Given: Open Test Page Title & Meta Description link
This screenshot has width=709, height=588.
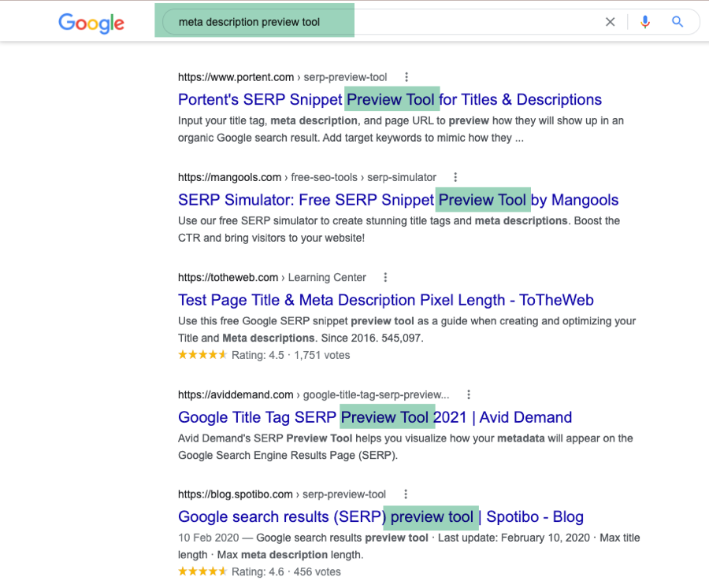Looking at the screenshot, I should [386, 300].
